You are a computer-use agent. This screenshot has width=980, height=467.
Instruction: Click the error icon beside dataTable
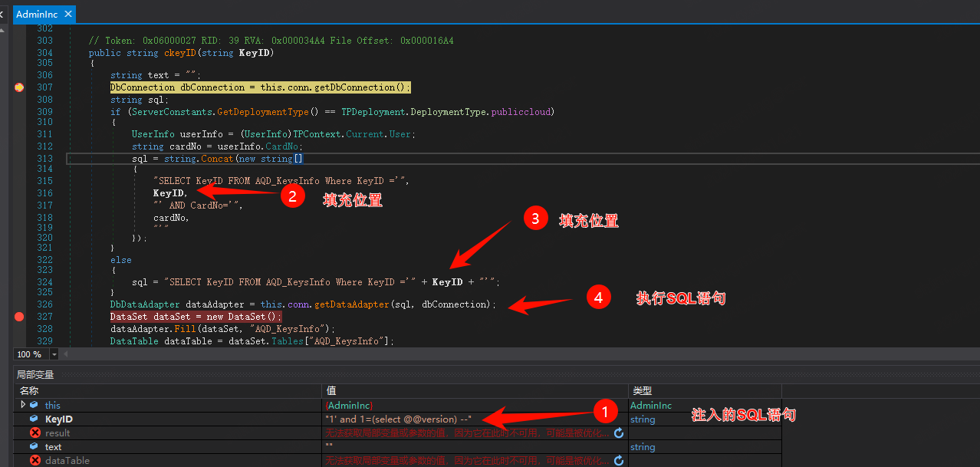[x=35, y=461]
